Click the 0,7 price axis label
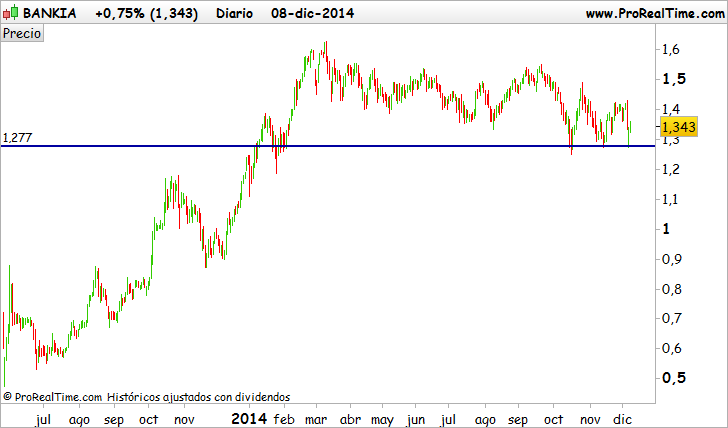Viewport: 728px width, 428px height. (x=671, y=318)
